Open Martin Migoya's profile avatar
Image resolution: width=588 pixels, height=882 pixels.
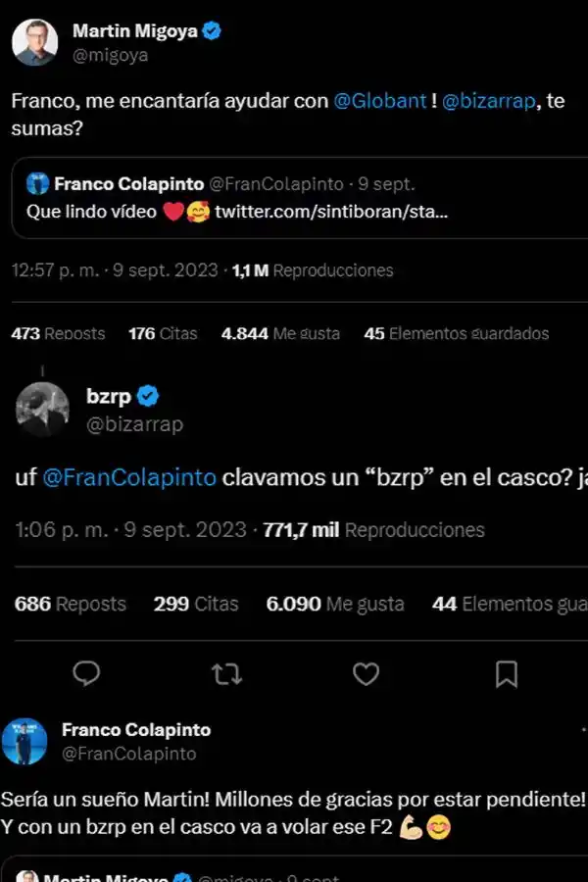tap(36, 41)
